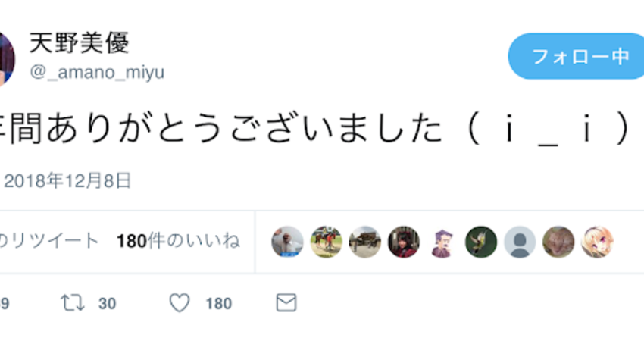The image size is (644, 341).
Task: View the リツイート retweets list
Action: click(x=50, y=241)
